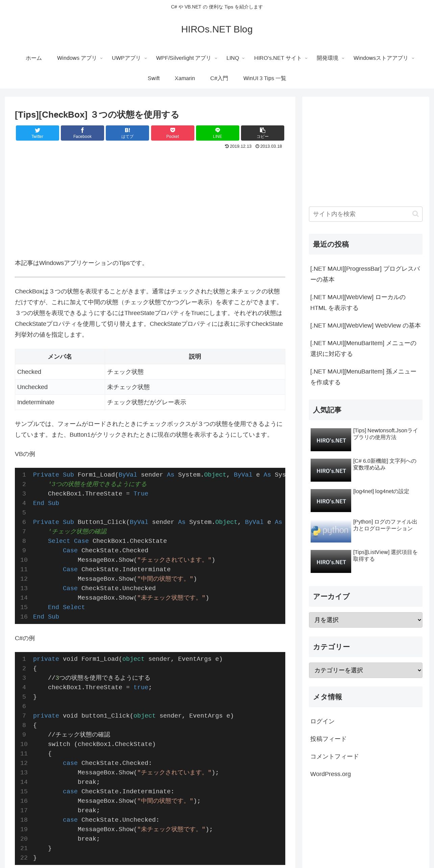Open the Python logo article thumbnail
This screenshot has height=868, width=434.
click(331, 531)
